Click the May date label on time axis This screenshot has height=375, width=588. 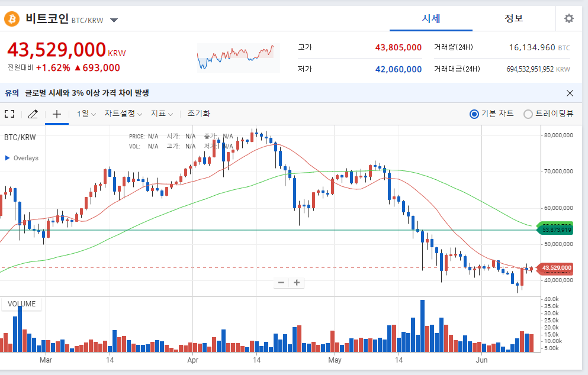[x=335, y=360]
